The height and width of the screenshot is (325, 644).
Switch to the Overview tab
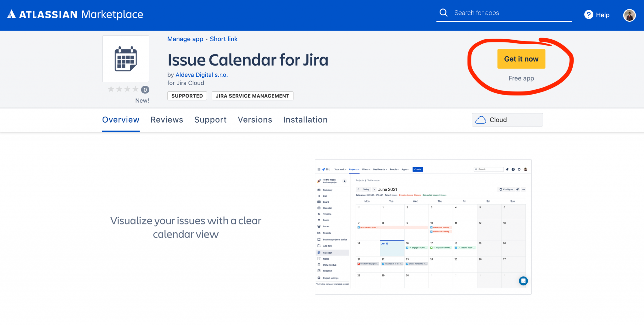[121, 120]
